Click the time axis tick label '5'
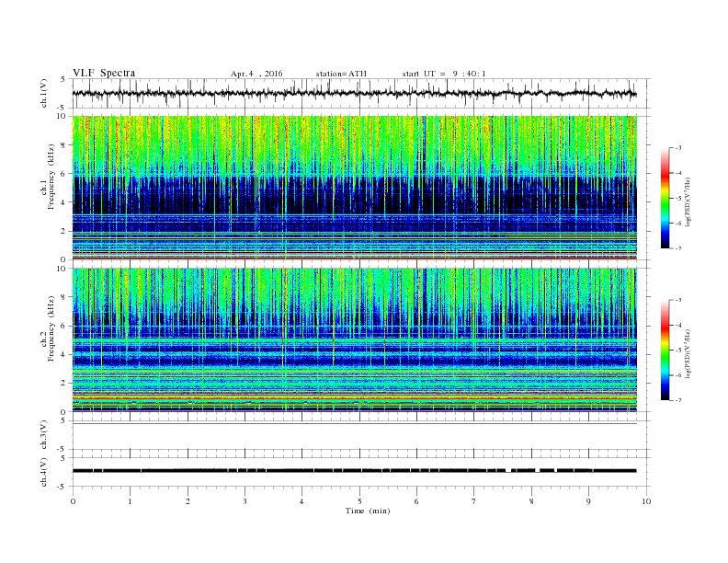Screen dimensions: 728x563 (359, 501)
